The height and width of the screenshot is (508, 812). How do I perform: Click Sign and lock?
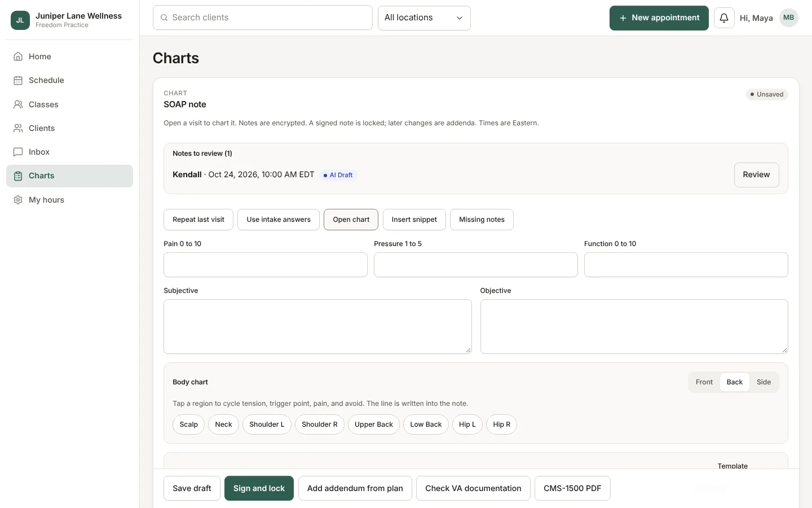click(259, 488)
